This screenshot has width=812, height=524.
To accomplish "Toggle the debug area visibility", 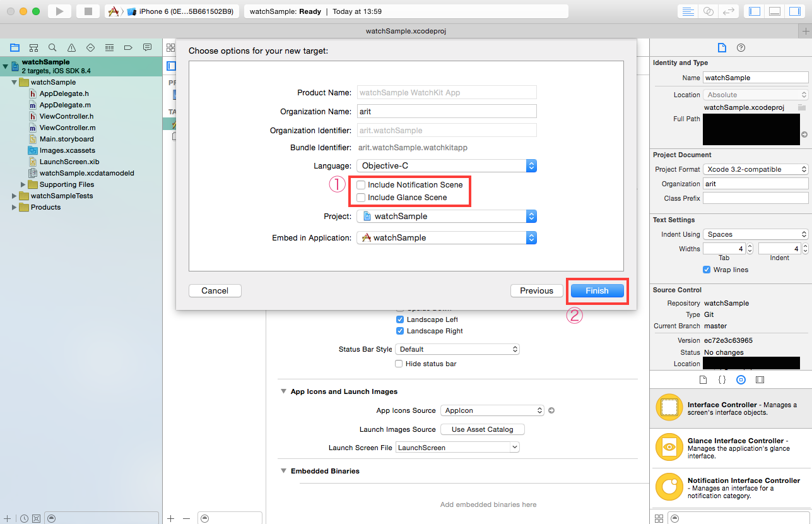I will pyautogui.click(x=775, y=11).
